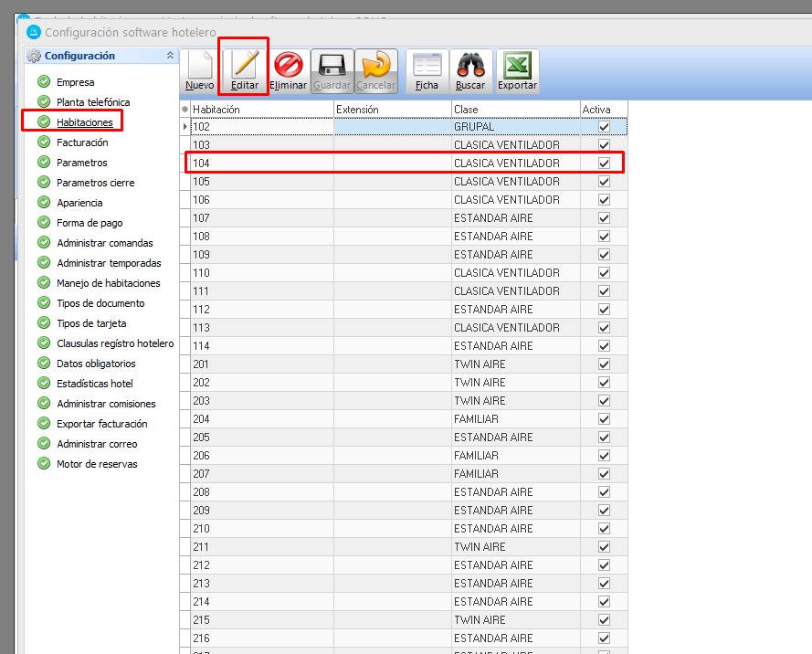The image size is (812, 654).
Task: Toggle Activa checkbox for room 201
Action: (x=604, y=364)
